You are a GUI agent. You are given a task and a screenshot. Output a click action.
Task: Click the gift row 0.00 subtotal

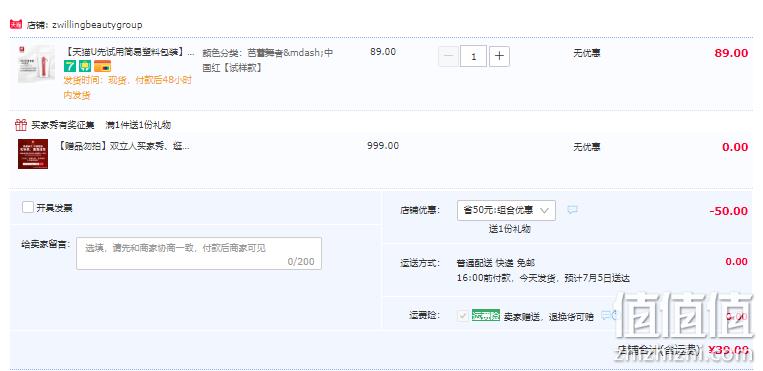pyautogui.click(x=735, y=147)
